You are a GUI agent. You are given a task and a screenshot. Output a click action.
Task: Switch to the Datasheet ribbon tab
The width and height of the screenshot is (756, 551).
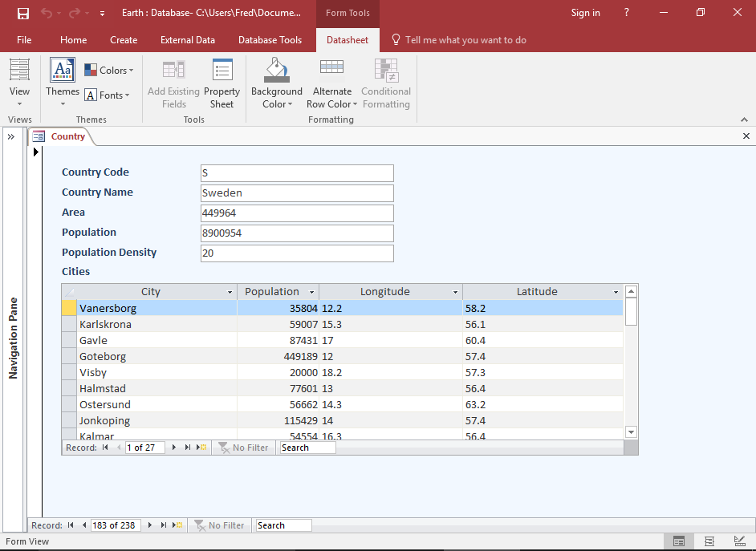(348, 39)
